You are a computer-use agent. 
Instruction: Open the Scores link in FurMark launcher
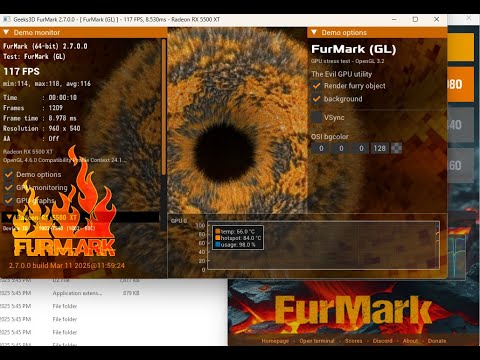(353, 341)
